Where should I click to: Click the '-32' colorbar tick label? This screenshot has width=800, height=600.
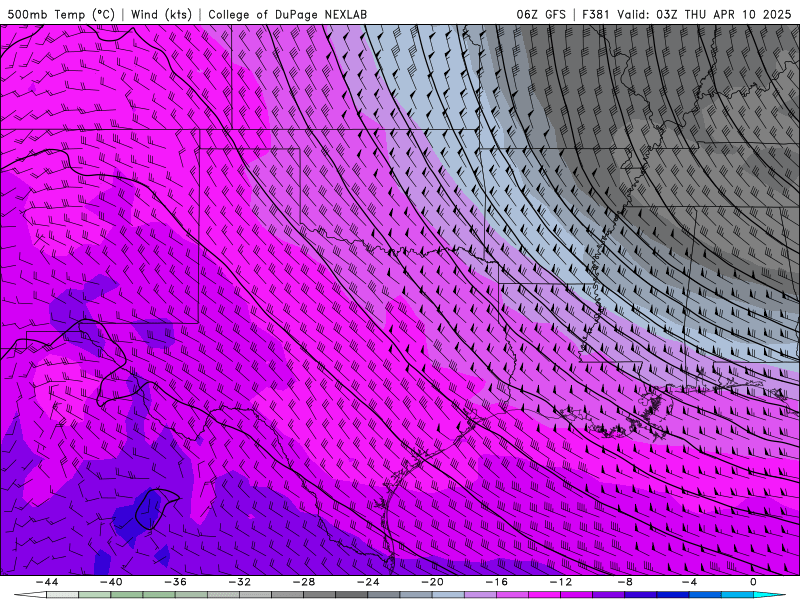pyautogui.click(x=239, y=582)
